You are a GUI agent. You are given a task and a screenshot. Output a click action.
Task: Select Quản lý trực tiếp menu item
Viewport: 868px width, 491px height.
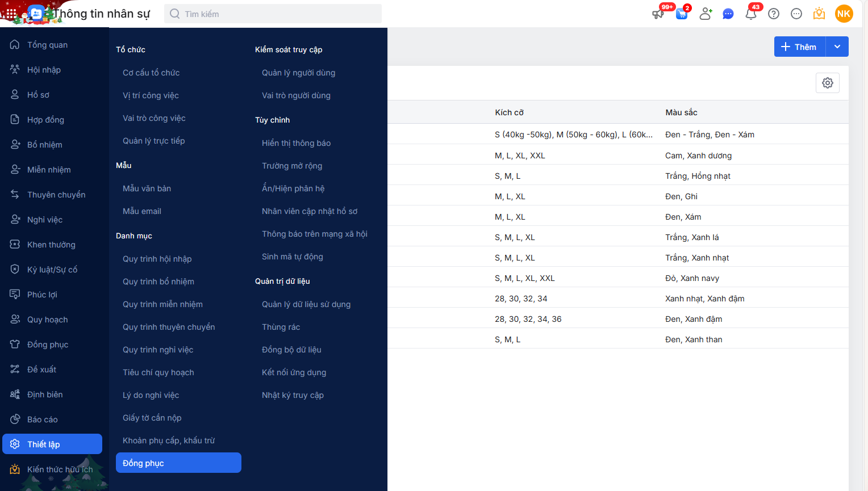[x=153, y=141]
